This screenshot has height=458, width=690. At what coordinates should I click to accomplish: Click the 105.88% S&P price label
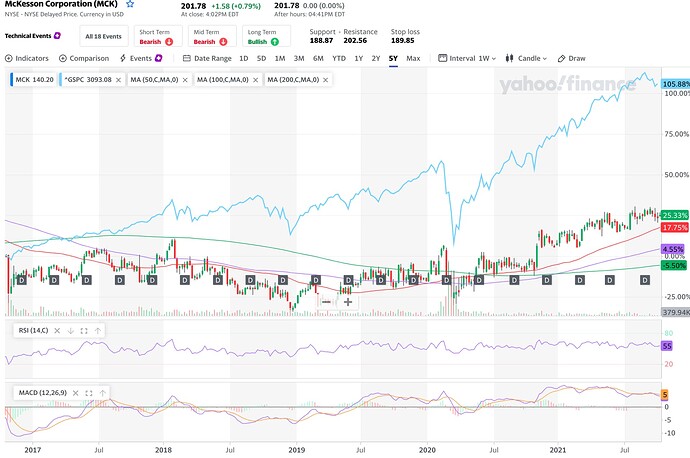[x=675, y=84]
